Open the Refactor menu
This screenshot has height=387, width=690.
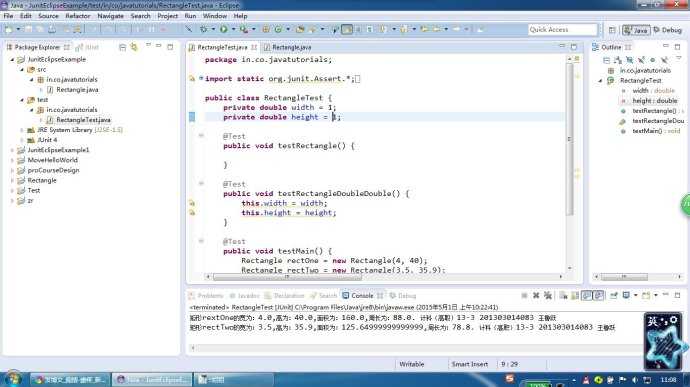[x=78, y=16]
